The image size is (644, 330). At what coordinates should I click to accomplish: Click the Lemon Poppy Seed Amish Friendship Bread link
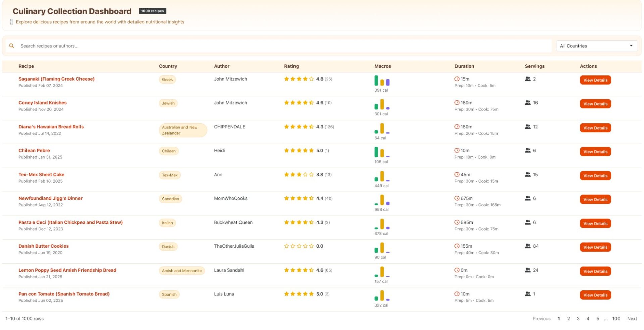click(x=67, y=270)
